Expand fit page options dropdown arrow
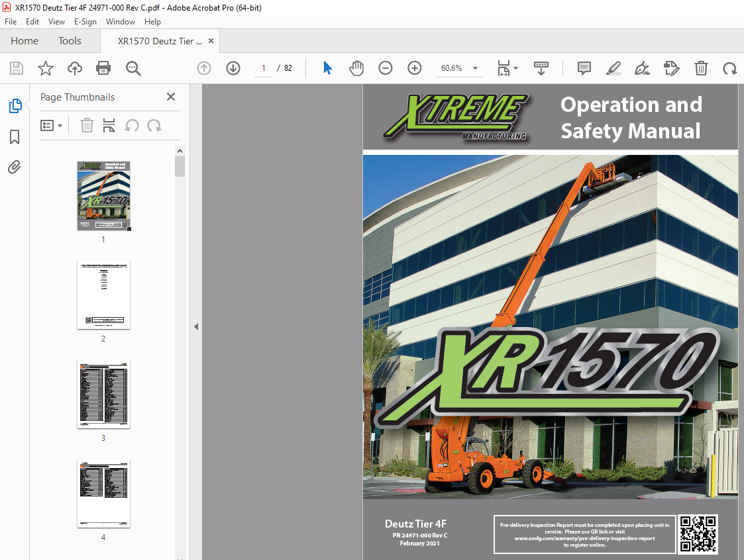Viewport: 744px width, 560px height. click(516, 68)
